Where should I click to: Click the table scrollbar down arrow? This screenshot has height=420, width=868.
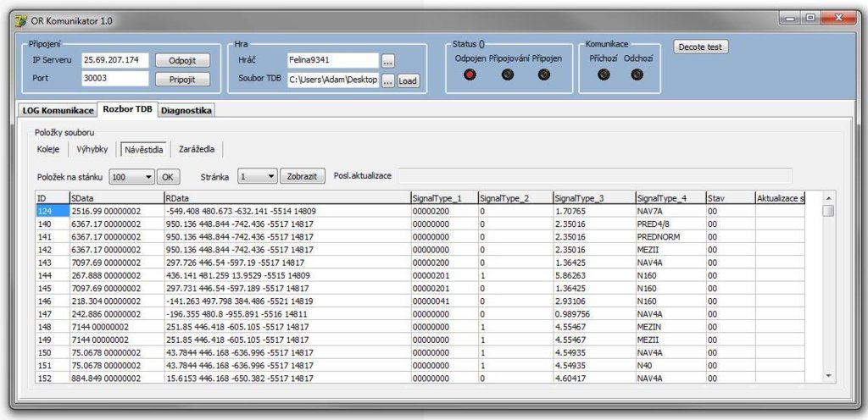click(x=829, y=376)
